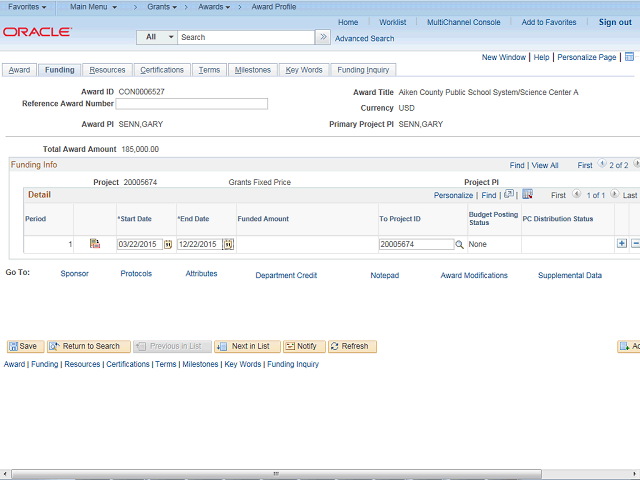640x480 pixels.
Task: Click Return to Search button
Action: pyautogui.click(x=89, y=347)
